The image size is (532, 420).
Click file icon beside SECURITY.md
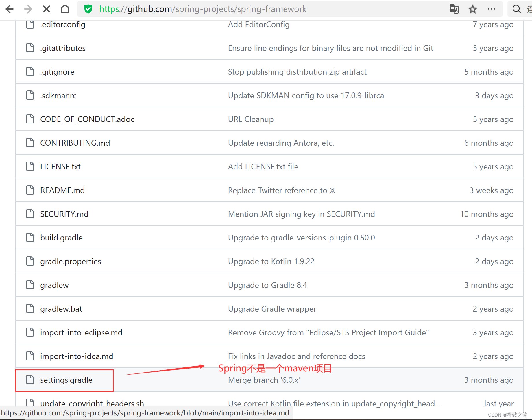coord(30,214)
